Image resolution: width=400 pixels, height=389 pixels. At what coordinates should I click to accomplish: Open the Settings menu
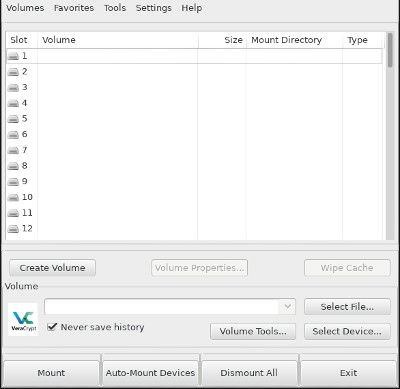[154, 8]
